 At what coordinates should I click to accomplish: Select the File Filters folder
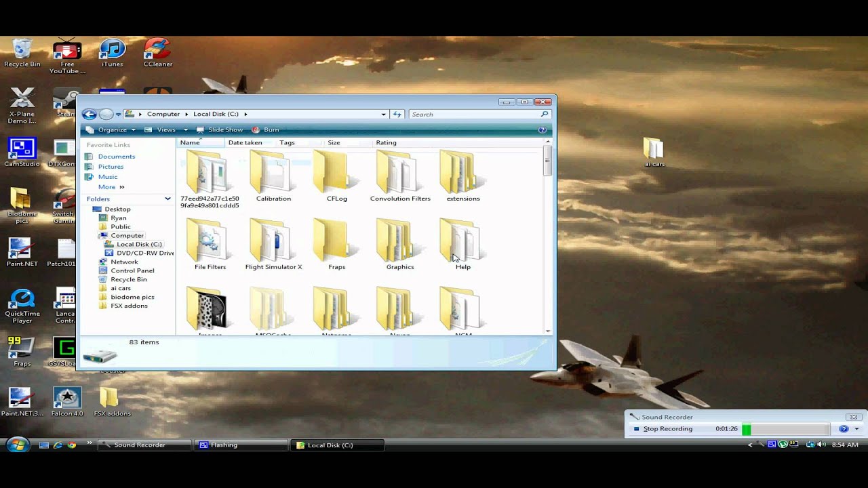pos(210,245)
